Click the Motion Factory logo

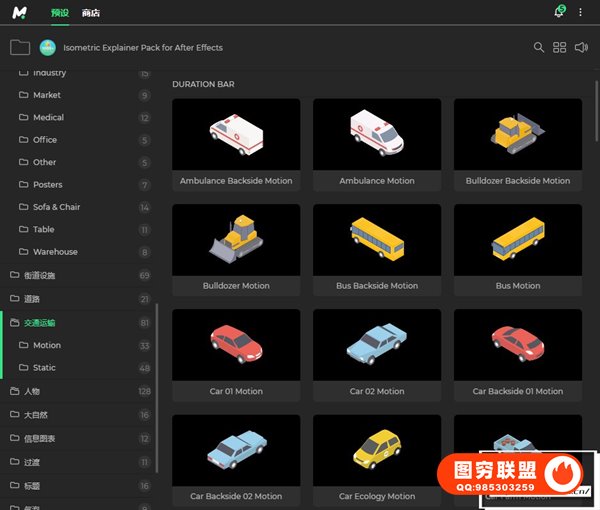pyautogui.click(x=19, y=12)
